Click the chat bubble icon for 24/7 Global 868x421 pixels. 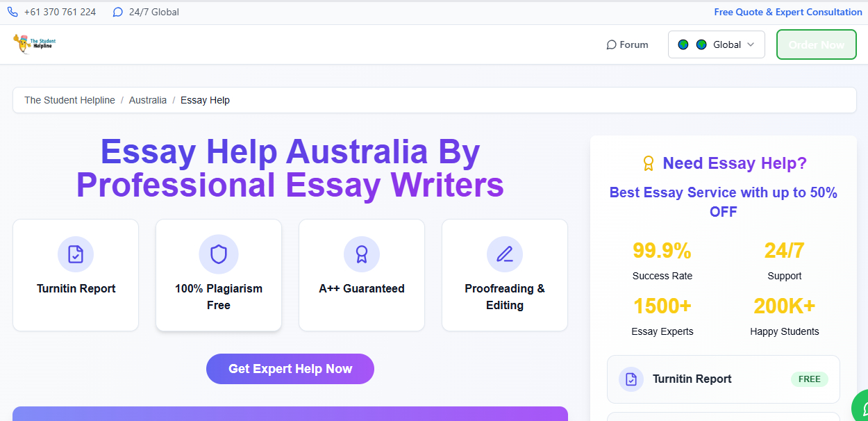coord(118,12)
